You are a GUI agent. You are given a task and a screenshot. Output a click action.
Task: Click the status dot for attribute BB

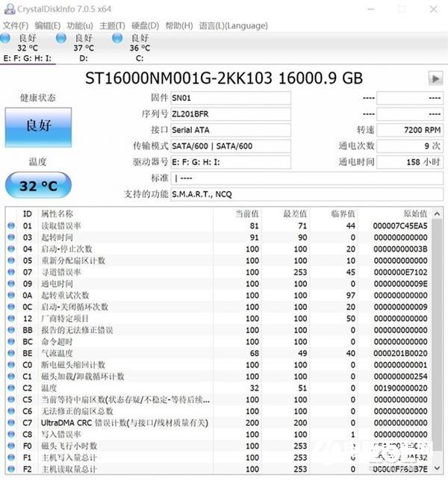point(11,330)
